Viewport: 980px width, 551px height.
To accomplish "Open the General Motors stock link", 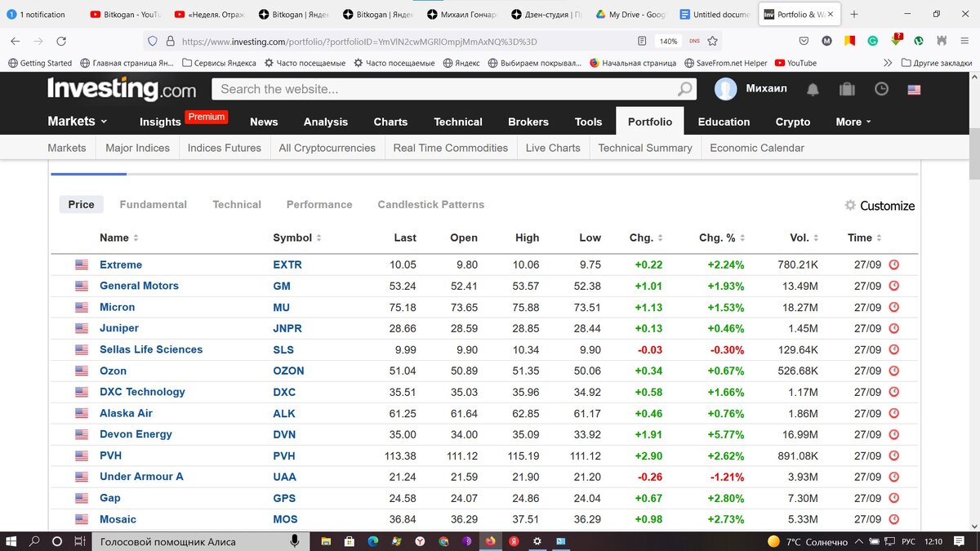I will point(139,286).
